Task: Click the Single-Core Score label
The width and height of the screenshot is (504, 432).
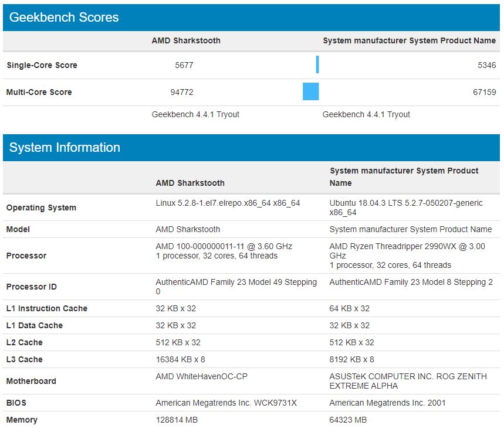Action: point(42,65)
